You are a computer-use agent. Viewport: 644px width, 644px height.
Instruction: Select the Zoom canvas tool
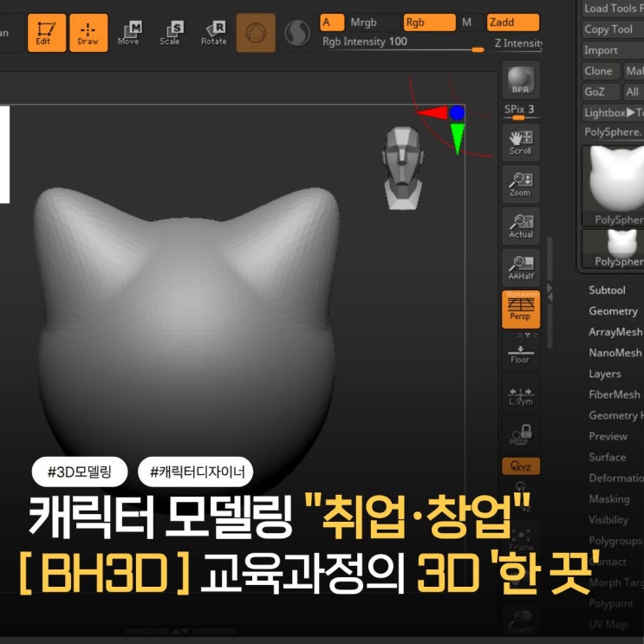[520, 185]
